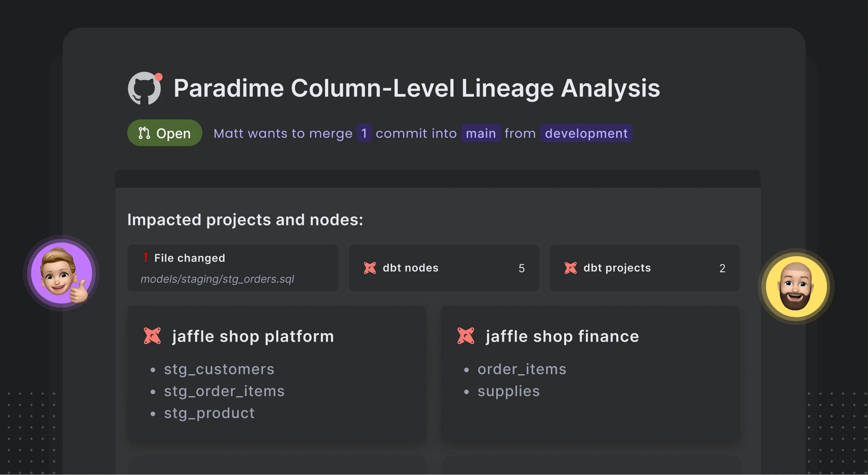This screenshot has width=868, height=475.
Task: Click the main branch label
Action: (x=480, y=133)
